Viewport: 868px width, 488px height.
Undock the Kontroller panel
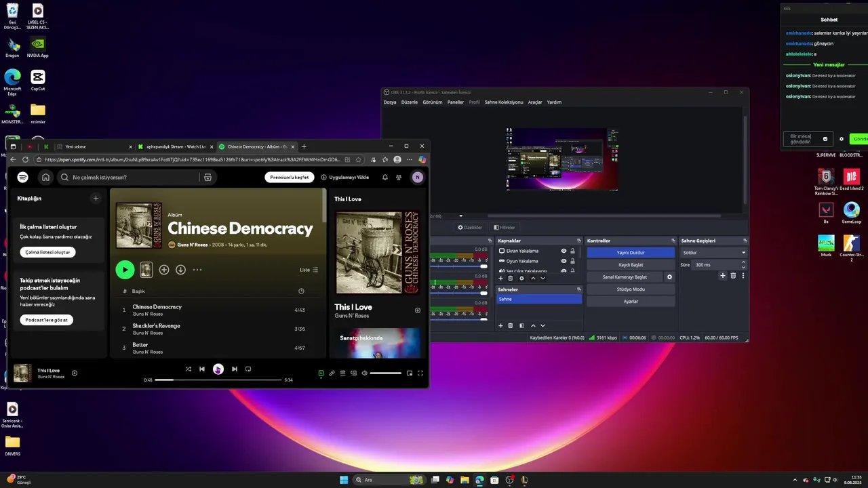point(673,241)
